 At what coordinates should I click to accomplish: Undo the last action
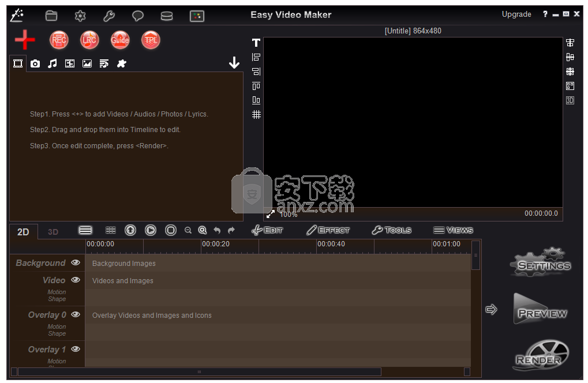(217, 230)
